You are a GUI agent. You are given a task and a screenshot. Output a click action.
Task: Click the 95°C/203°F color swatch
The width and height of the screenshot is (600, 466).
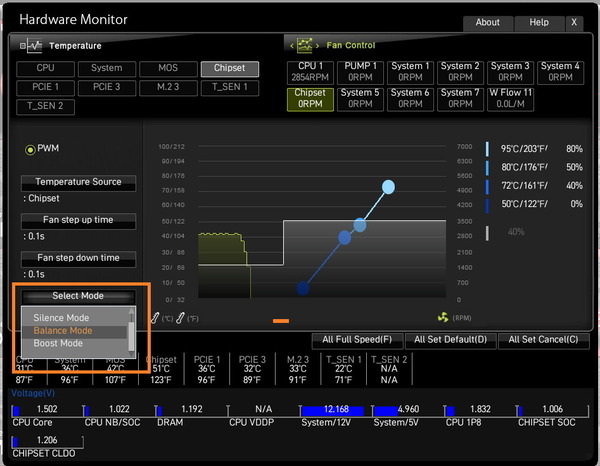[x=487, y=149]
